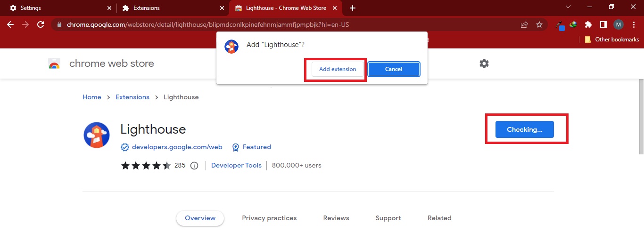Open the tab search dropdown arrow
This screenshot has width=644, height=240.
click(x=568, y=7)
